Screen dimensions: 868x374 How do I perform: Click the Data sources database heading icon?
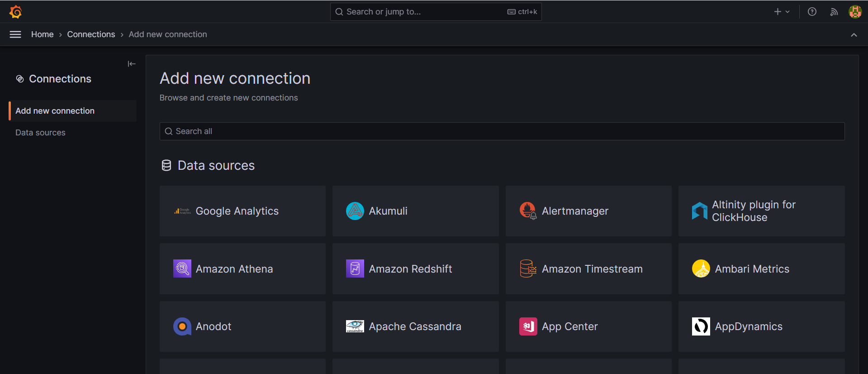click(166, 166)
